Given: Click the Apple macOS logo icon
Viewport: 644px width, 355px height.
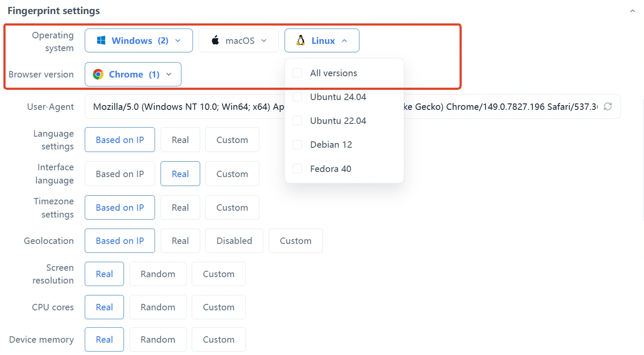Looking at the screenshot, I should pyautogui.click(x=216, y=40).
